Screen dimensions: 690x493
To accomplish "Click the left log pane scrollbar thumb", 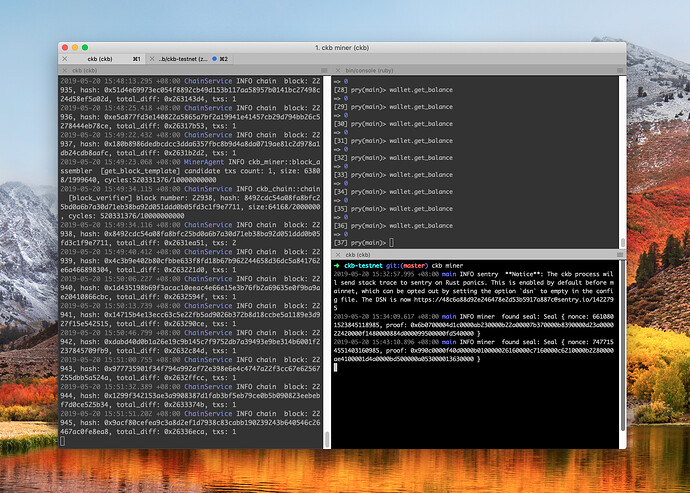I will pyautogui.click(x=327, y=439).
